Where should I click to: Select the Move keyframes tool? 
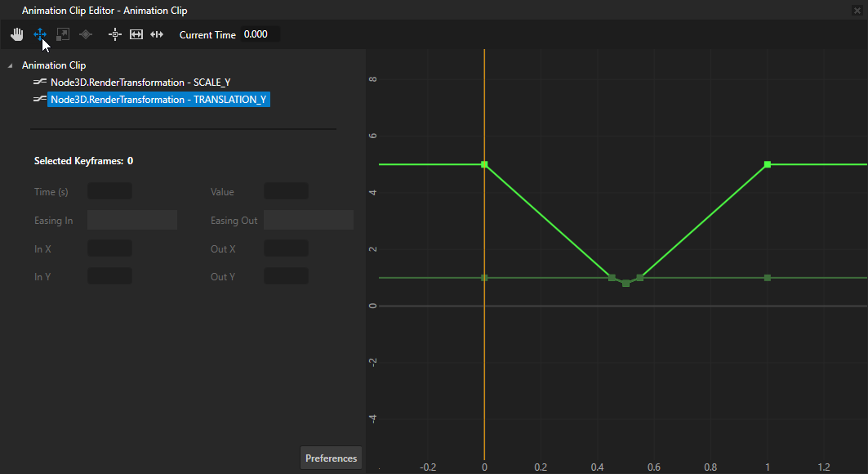tap(39, 34)
